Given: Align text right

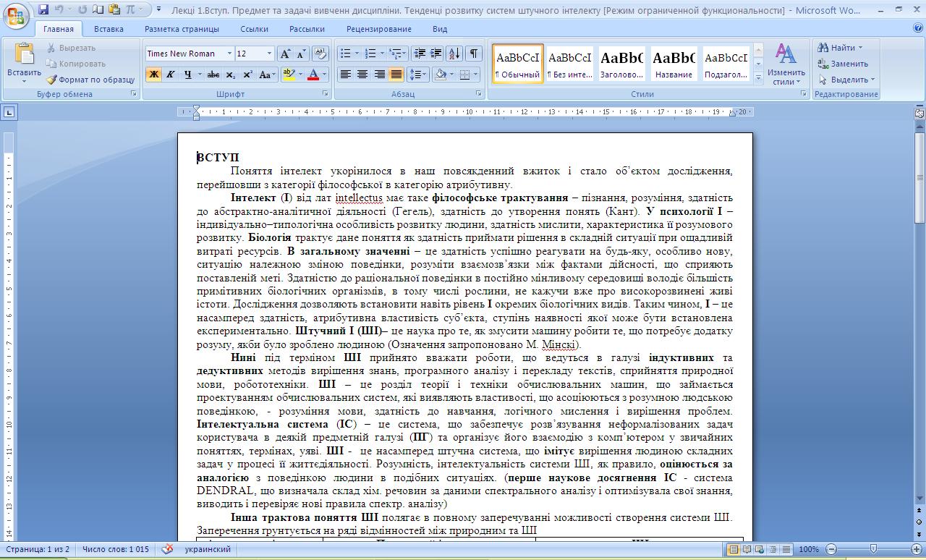Looking at the screenshot, I should [379, 75].
